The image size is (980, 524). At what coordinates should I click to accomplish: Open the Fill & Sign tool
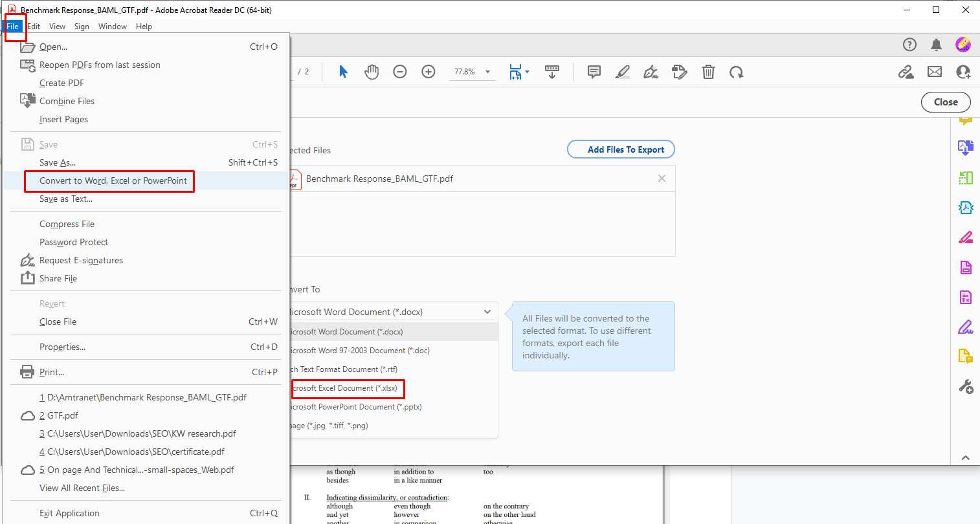pos(966,327)
